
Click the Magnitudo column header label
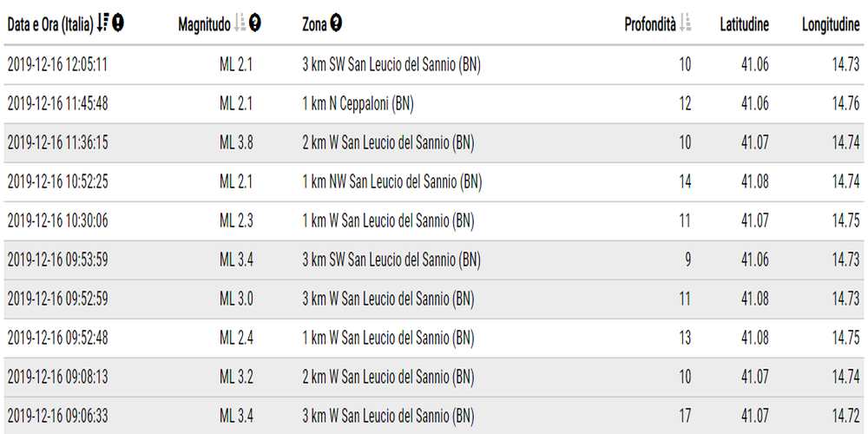205,24
